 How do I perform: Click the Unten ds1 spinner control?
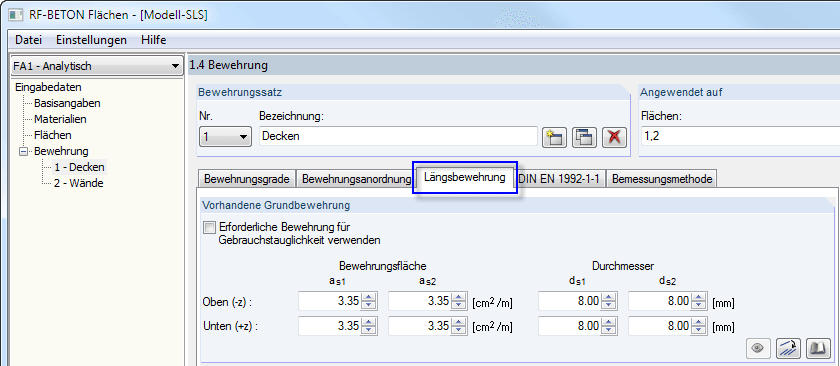coord(608,326)
